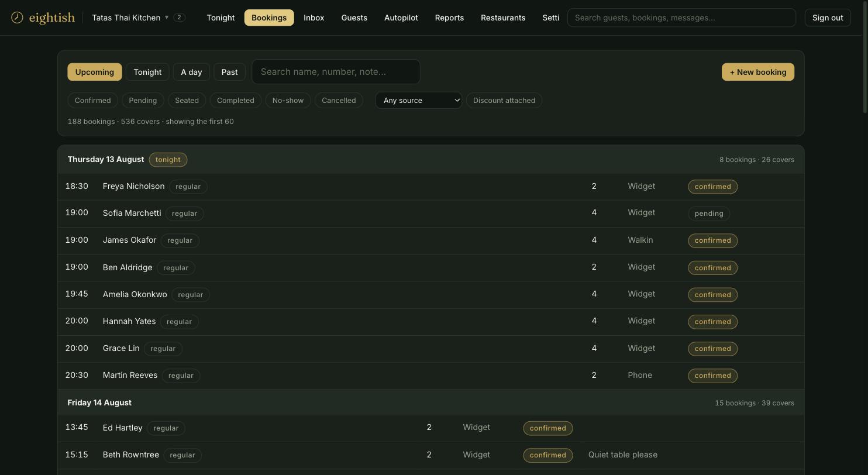This screenshot has width=868, height=475.
Task: Open Grace Lin's booking
Action: [431, 349]
